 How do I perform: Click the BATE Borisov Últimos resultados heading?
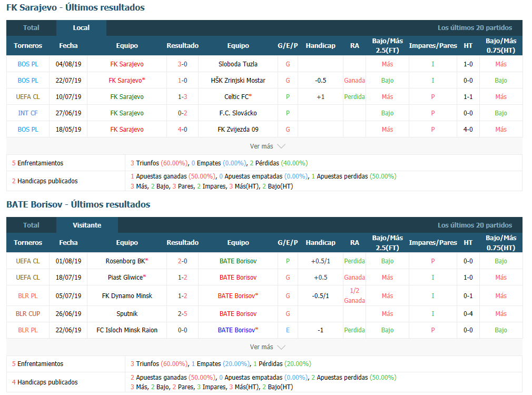(x=78, y=204)
